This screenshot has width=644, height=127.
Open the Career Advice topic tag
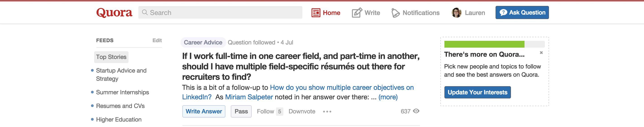tap(203, 42)
